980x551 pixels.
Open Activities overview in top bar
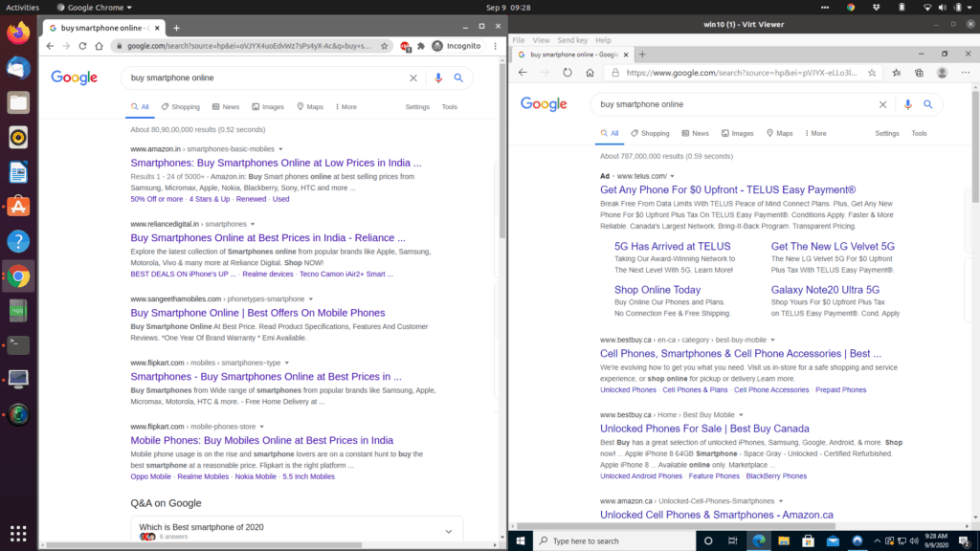(23, 8)
